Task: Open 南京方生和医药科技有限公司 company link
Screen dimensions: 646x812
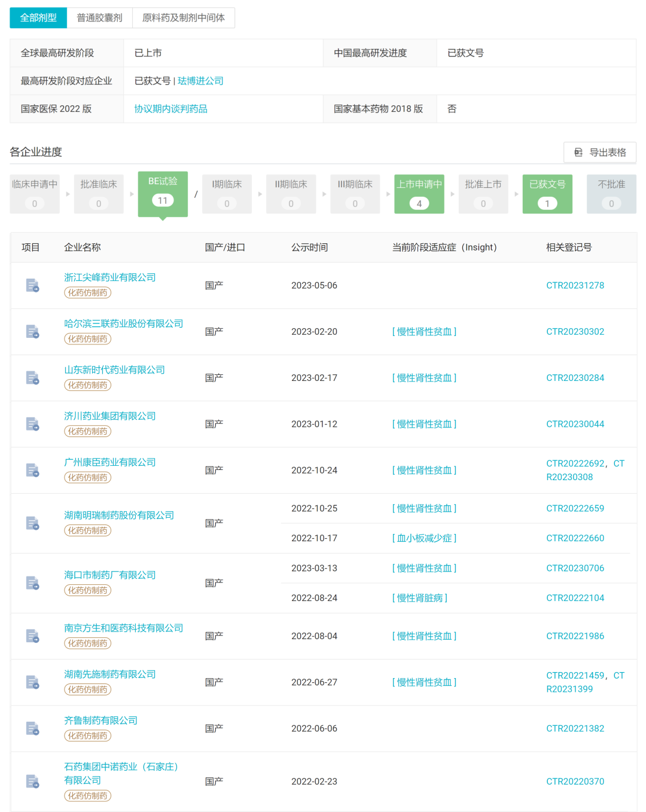Action: [124, 628]
